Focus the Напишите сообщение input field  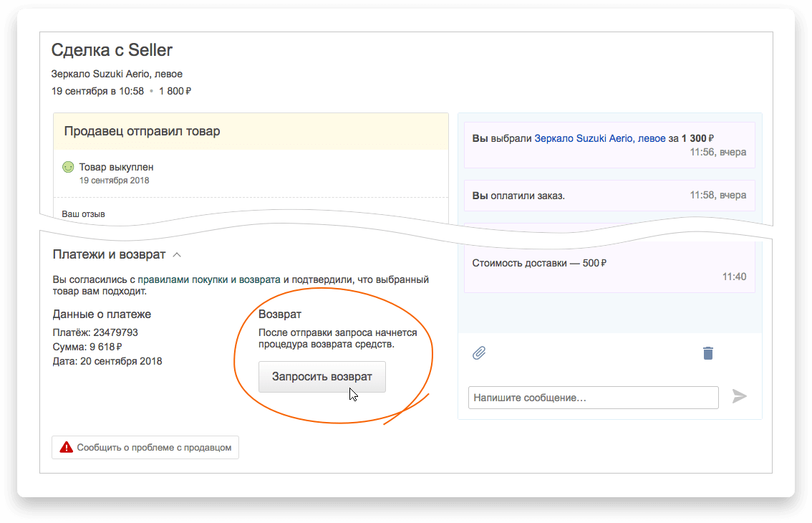tap(593, 397)
